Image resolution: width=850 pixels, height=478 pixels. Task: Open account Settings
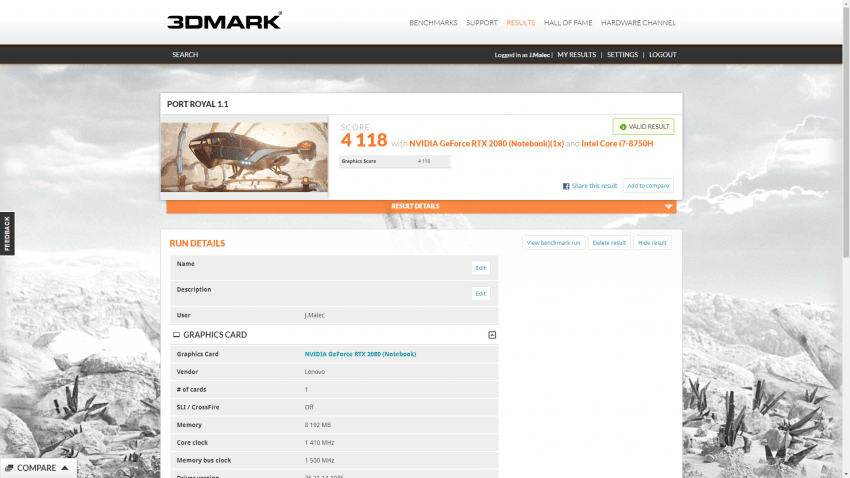point(622,55)
